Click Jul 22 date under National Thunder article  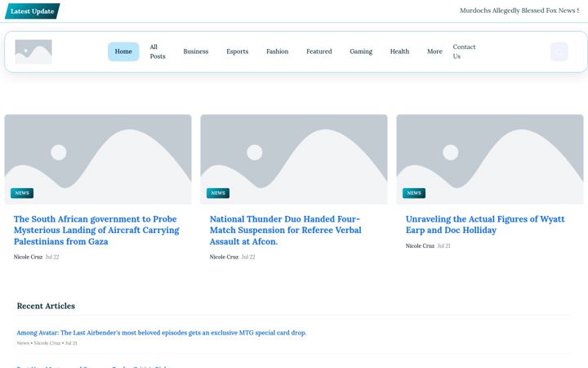pos(248,257)
